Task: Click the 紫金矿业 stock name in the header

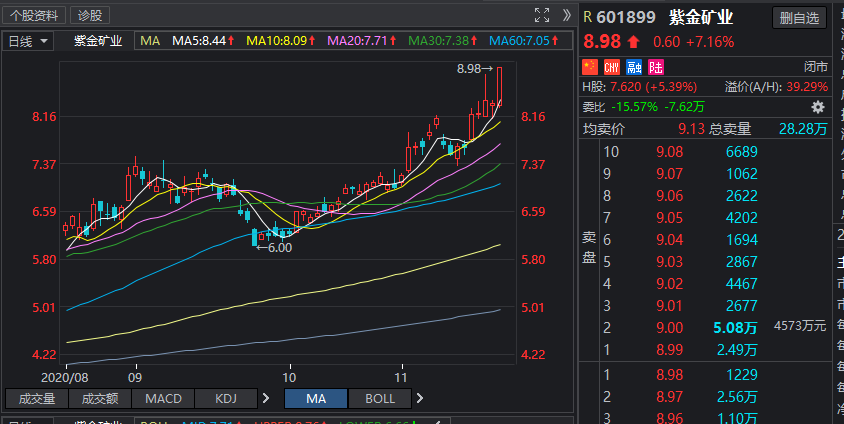Action: pos(701,17)
